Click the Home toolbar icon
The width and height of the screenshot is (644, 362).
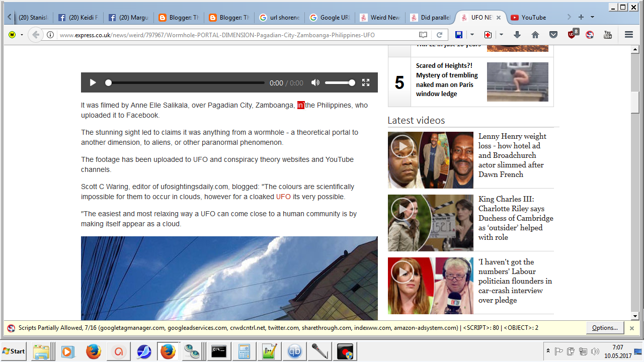(x=535, y=35)
